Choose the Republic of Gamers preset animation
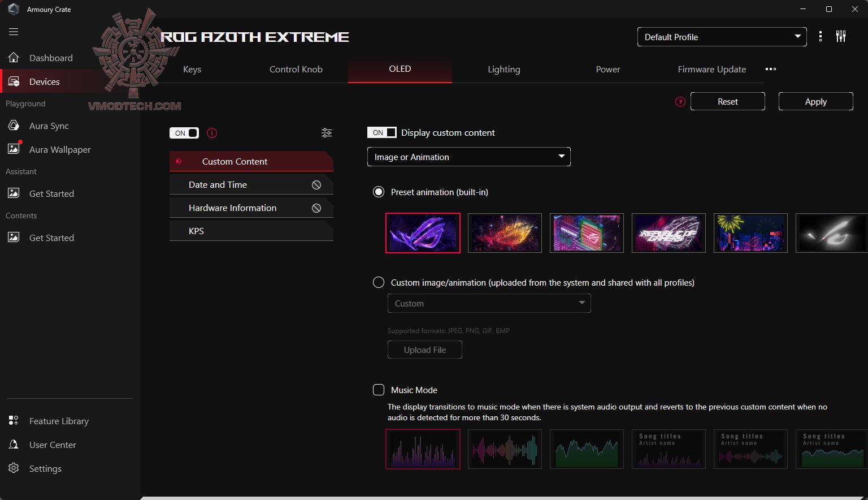This screenshot has height=500, width=868. pyautogui.click(x=669, y=233)
